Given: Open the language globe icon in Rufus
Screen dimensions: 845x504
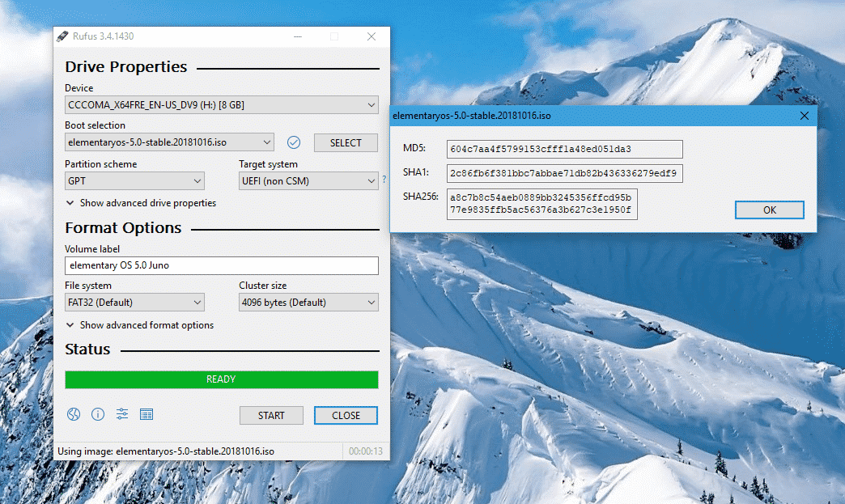Looking at the screenshot, I should (74, 414).
